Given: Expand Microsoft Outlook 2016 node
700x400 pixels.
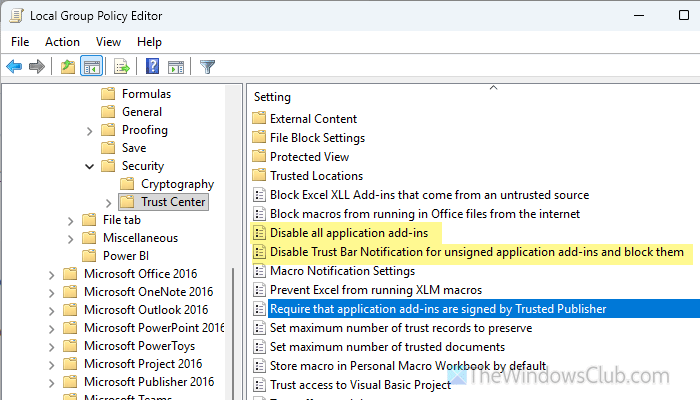Looking at the screenshot, I should point(51,311).
